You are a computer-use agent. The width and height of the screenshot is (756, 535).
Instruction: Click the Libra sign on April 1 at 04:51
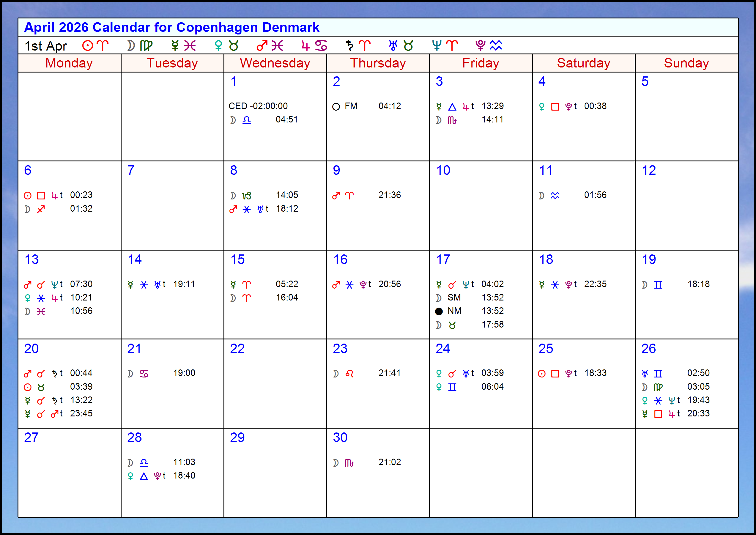tap(247, 120)
